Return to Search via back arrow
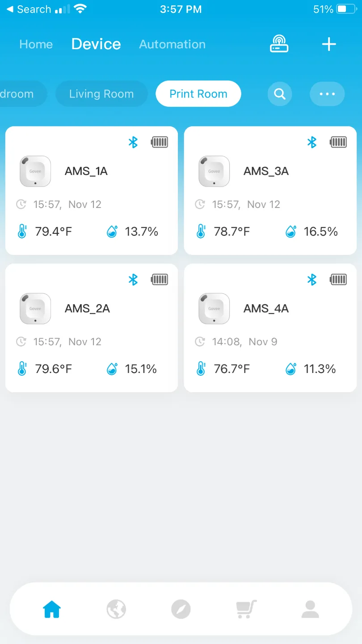Screen dimensions: 362x644 coord(29,9)
